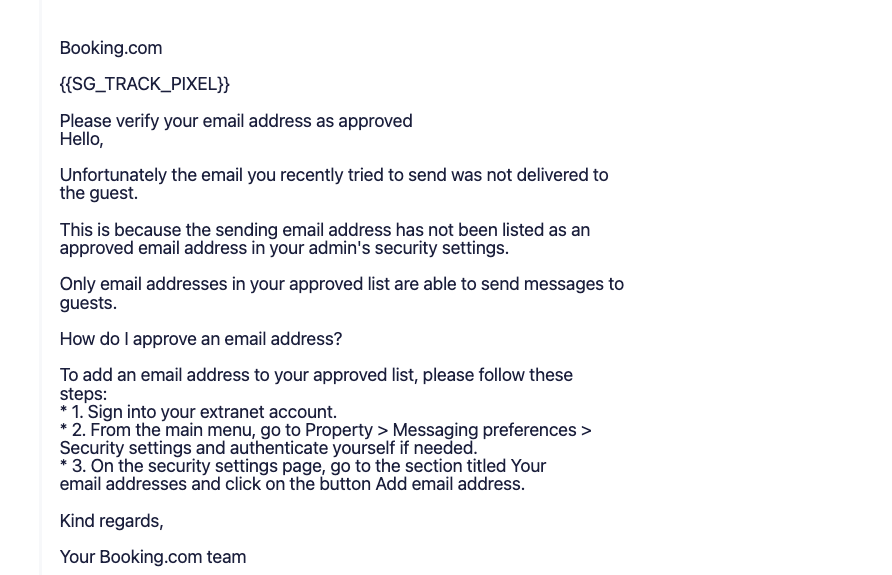Click the words 'the guest.'

pyautogui.click(x=99, y=193)
